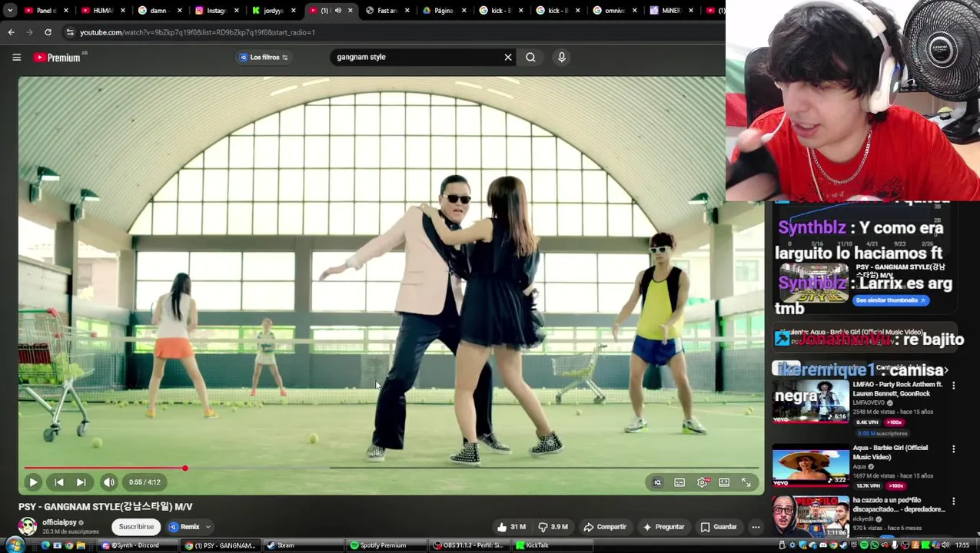Play the Gangnam Style video

click(33, 482)
